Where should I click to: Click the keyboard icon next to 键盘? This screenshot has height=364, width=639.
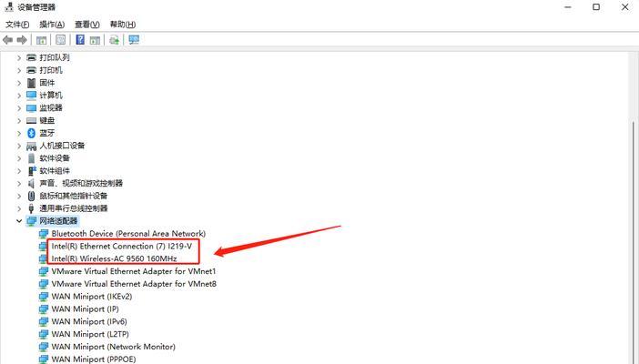31,121
